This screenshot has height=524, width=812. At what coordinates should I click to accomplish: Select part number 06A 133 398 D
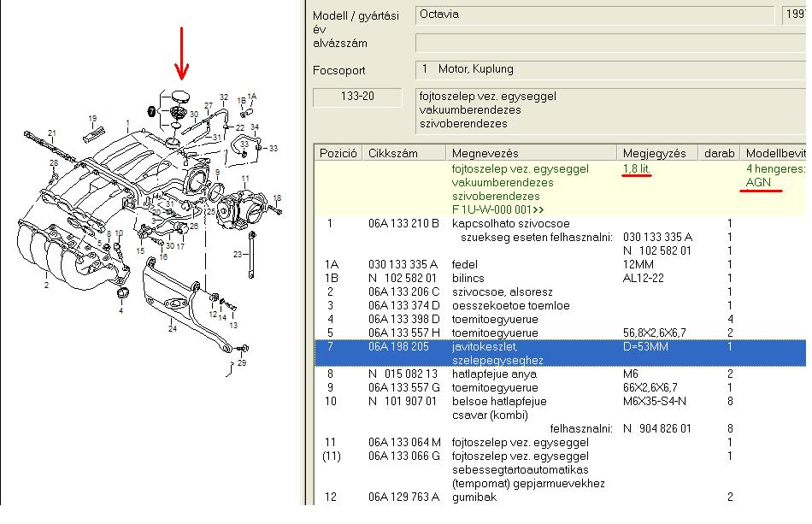click(x=404, y=320)
